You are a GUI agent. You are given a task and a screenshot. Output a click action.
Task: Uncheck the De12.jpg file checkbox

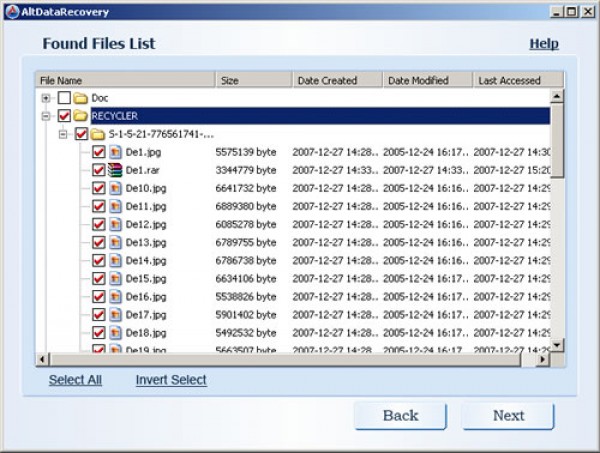[x=98, y=224]
